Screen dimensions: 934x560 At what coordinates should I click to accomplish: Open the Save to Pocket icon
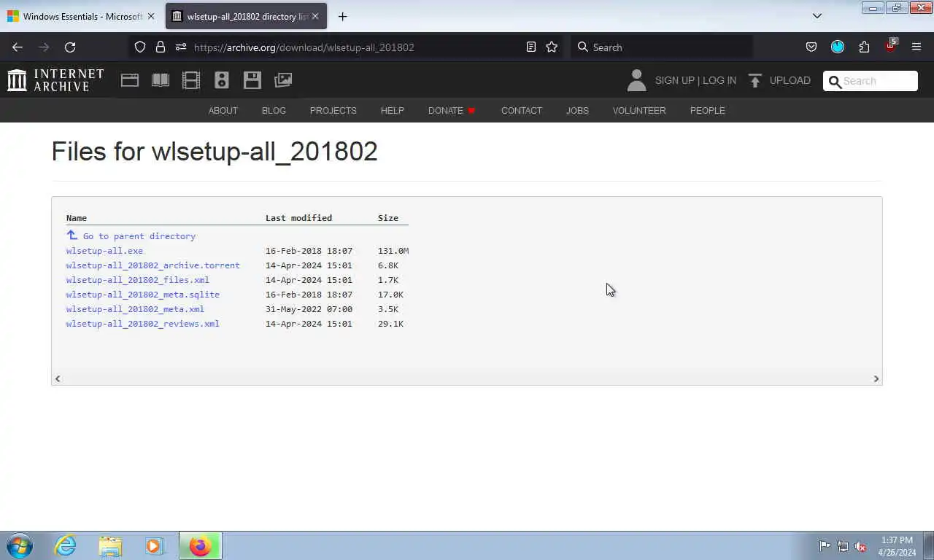point(811,47)
